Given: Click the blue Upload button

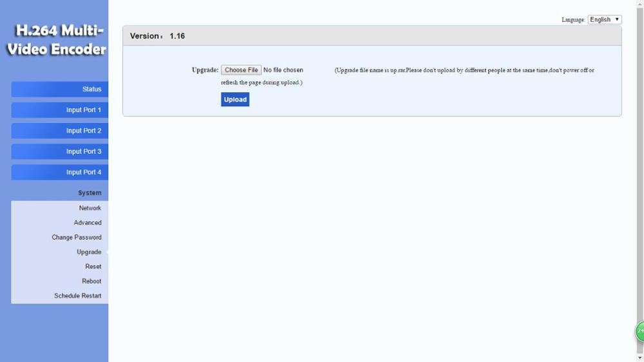Looking at the screenshot, I should (235, 99).
